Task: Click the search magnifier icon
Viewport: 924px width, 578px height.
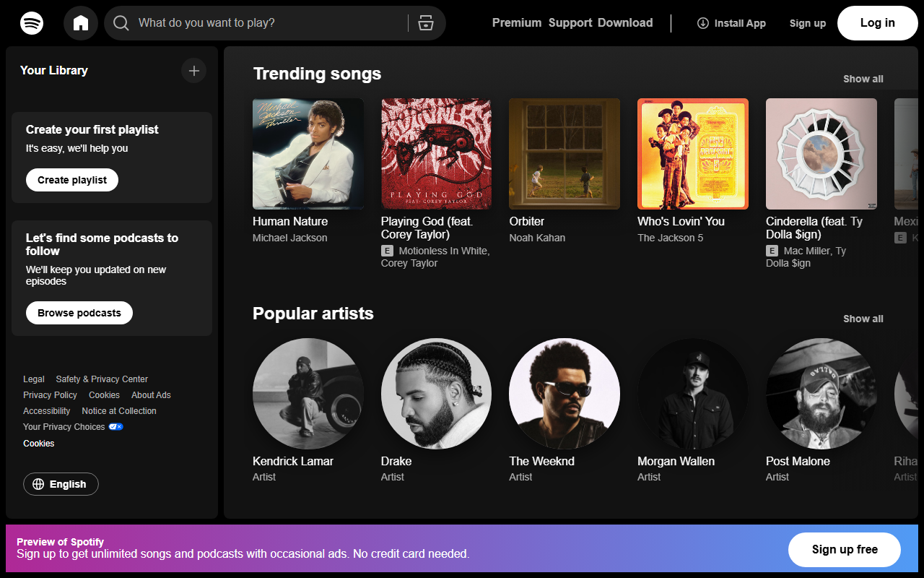Action: point(122,23)
